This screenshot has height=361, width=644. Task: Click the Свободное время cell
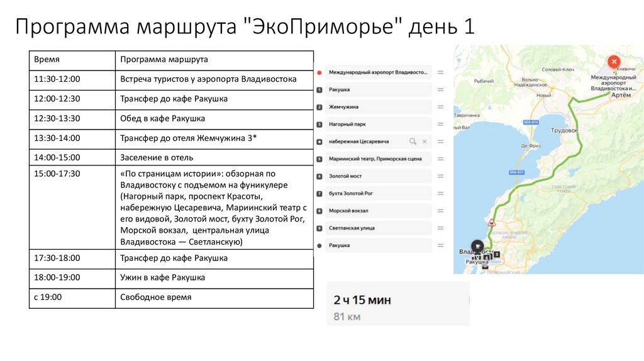click(x=214, y=298)
